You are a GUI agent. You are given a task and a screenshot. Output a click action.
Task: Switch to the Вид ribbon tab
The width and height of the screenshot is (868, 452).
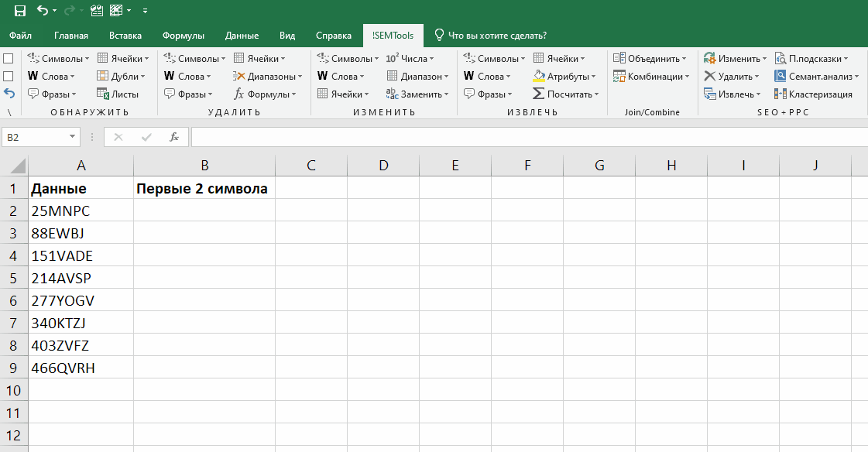tap(287, 36)
